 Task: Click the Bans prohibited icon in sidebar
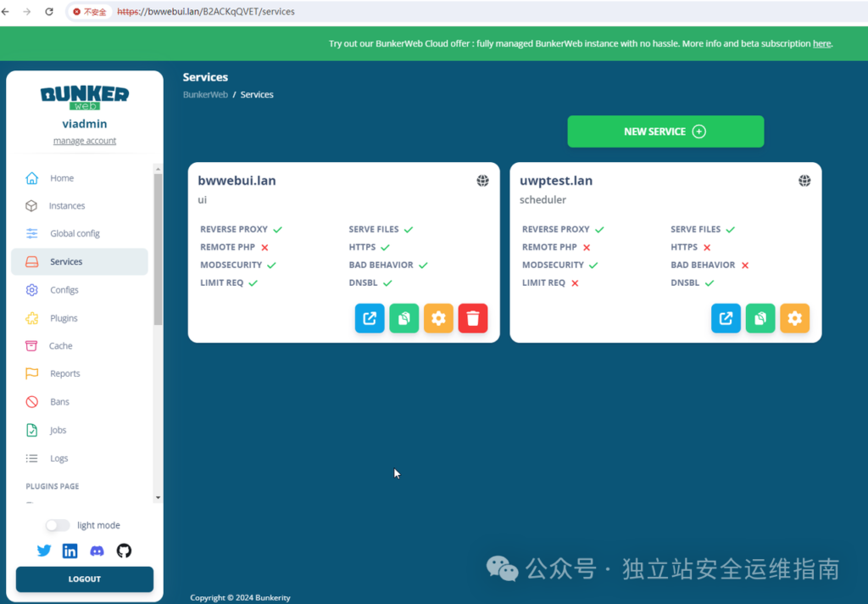coord(32,402)
